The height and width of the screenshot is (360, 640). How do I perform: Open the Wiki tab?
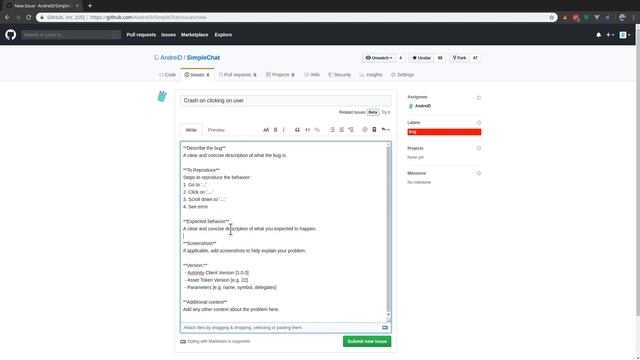click(312, 75)
